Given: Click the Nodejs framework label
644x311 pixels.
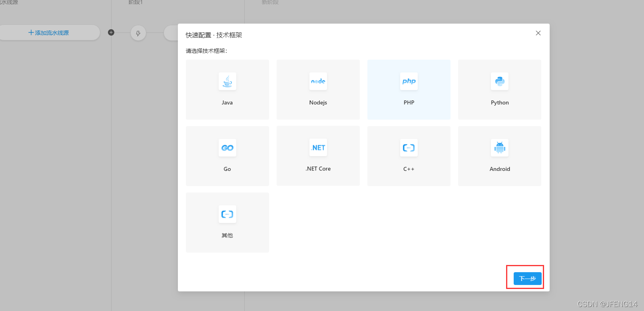Looking at the screenshot, I should (x=318, y=102).
